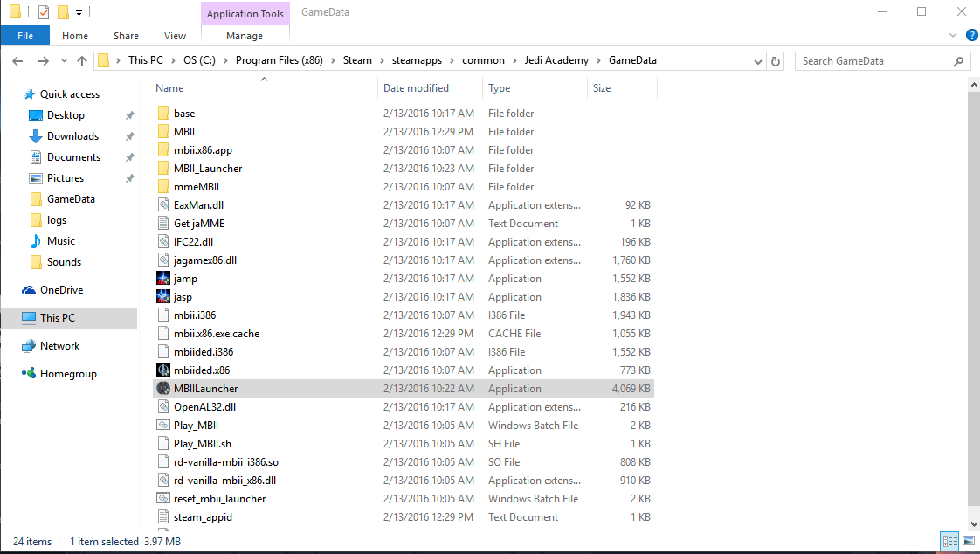This screenshot has width=980, height=554.
Task: Open the jamp application icon
Action: click(x=163, y=278)
